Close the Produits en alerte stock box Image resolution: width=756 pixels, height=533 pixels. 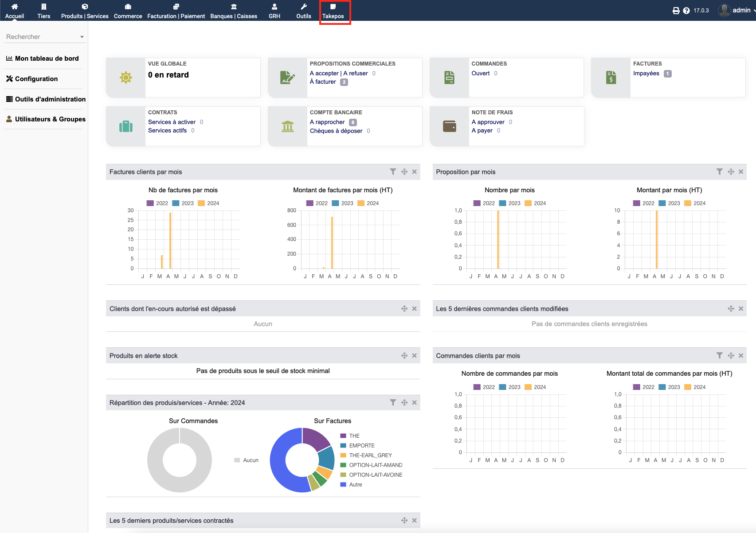pos(414,356)
